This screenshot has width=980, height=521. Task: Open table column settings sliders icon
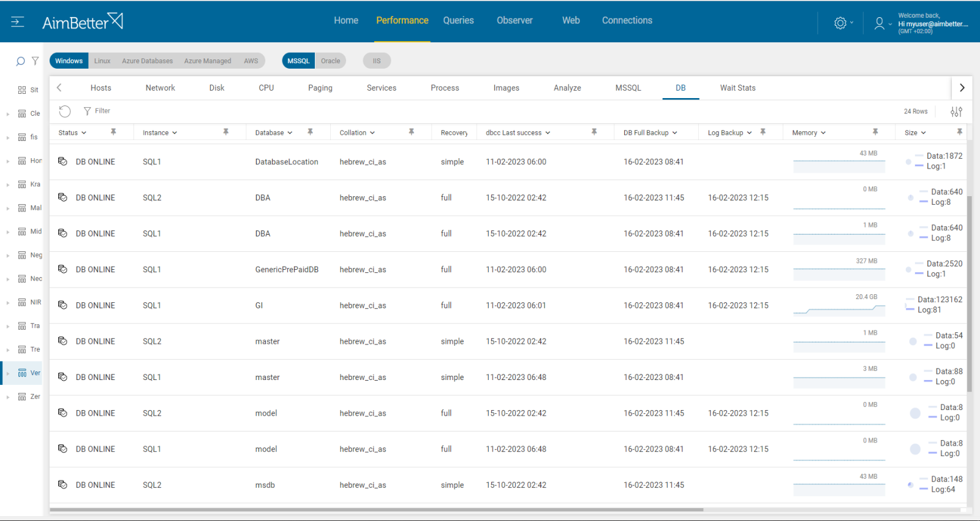click(956, 112)
